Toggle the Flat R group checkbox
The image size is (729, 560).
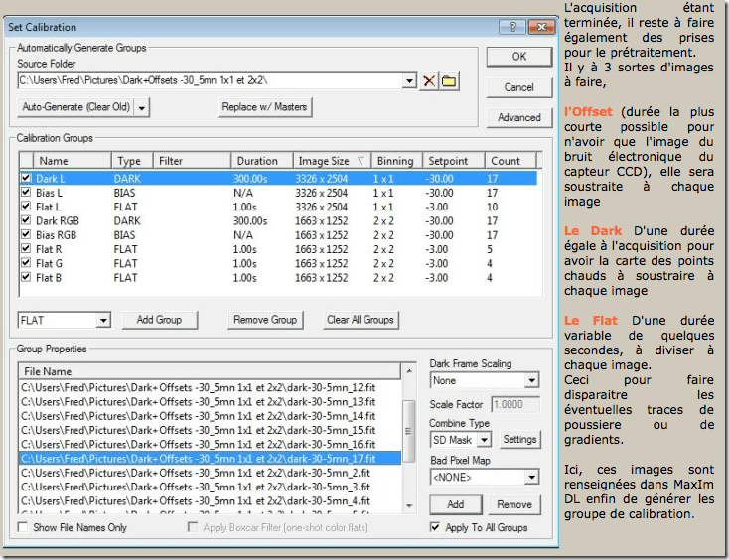click(26, 248)
